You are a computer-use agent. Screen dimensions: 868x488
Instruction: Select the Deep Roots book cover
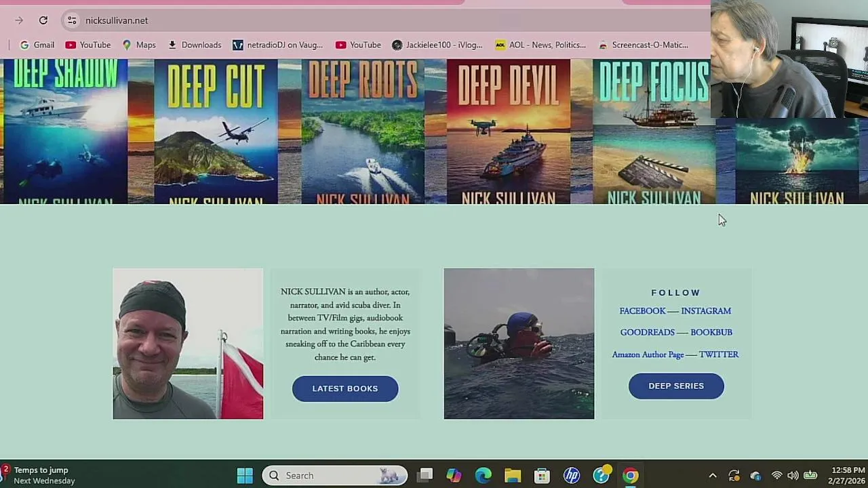point(363,131)
